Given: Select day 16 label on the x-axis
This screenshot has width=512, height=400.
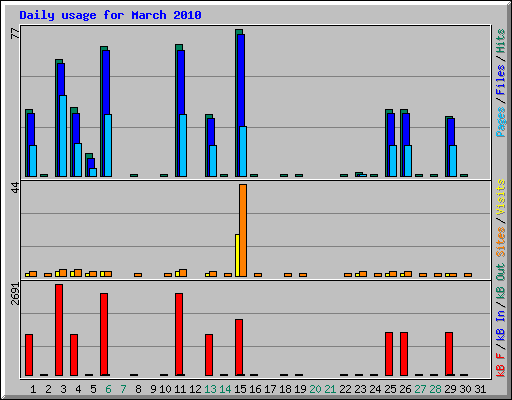Looking at the screenshot, I should click(x=255, y=389).
